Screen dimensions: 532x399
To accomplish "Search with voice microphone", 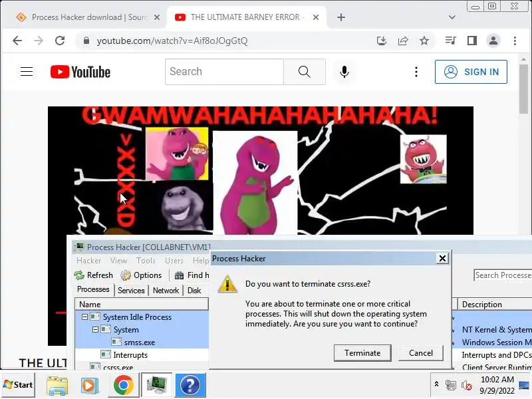I will [x=344, y=72].
